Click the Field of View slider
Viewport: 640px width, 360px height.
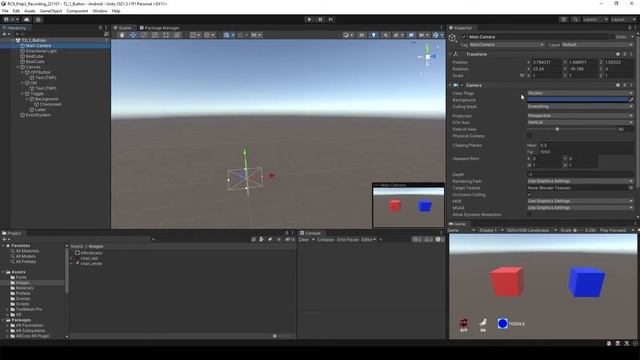click(571, 129)
